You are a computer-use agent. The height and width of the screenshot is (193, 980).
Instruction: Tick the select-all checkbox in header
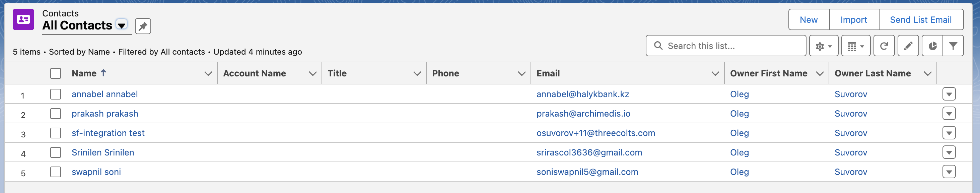coord(56,73)
